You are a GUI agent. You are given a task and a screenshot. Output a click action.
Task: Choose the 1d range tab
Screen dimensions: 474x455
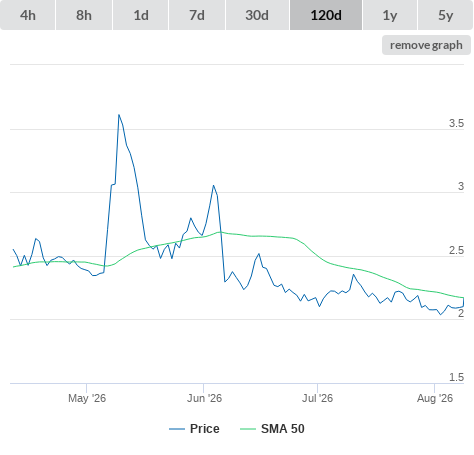(x=141, y=15)
